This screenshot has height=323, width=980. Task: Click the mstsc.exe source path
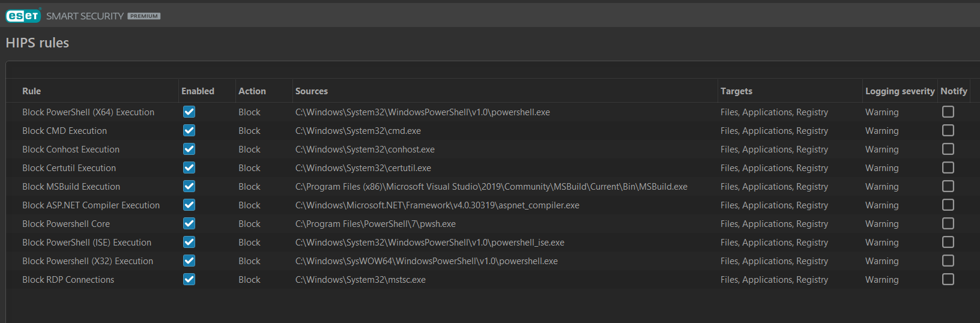pos(360,280)
